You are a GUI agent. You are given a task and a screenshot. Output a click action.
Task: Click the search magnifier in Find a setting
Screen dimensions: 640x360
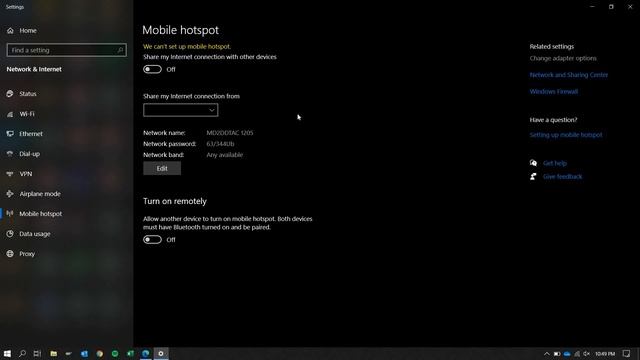(120, 50)
